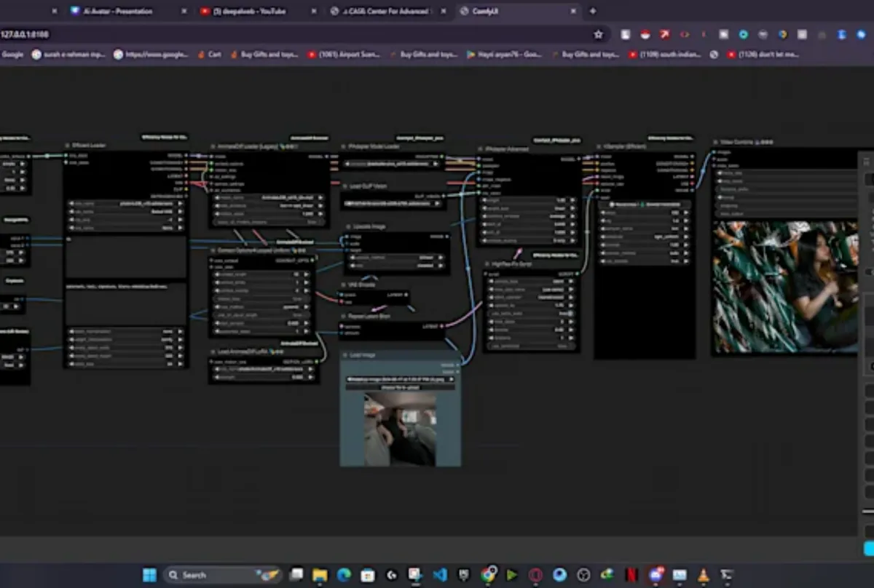
Task: Open Microsoft Edge from the taskbar
Action: coord(344,575)
